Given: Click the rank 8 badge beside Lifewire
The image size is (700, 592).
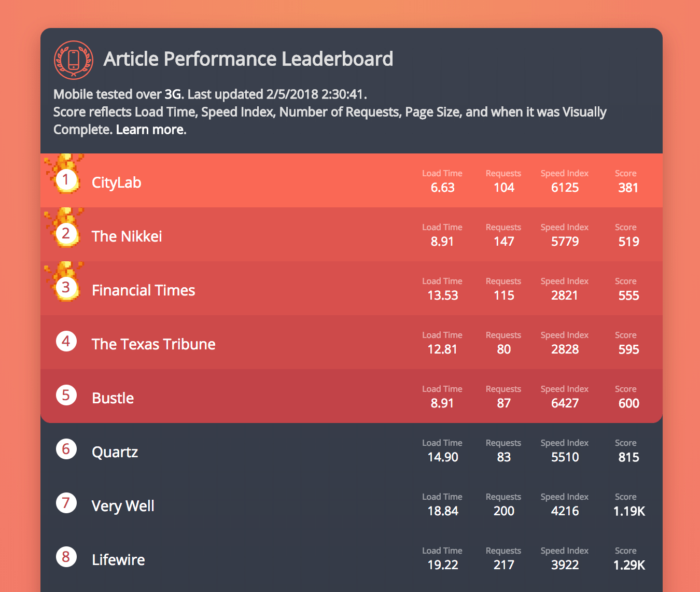Looking at the screenshot, I should coord(66,557).
